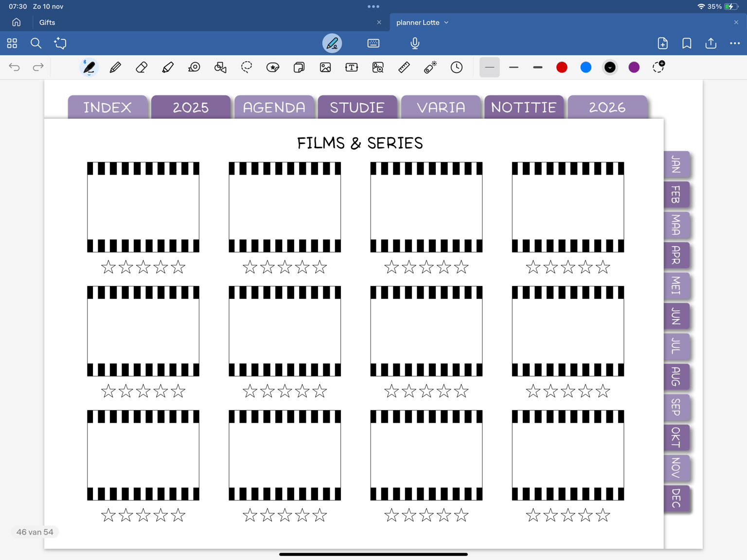Go to the STUDIE planner tab
747x560 pixels.
click(357, 107)
